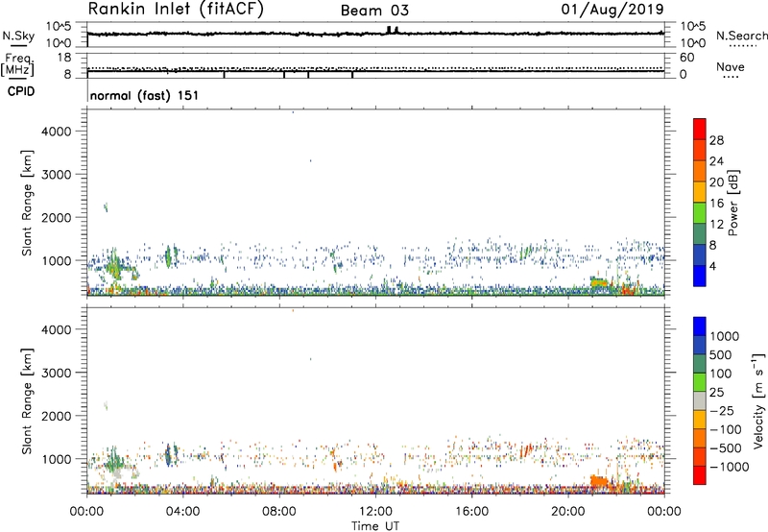
Task: Click the 08:00 time tick label
Action: click(279, 512)
